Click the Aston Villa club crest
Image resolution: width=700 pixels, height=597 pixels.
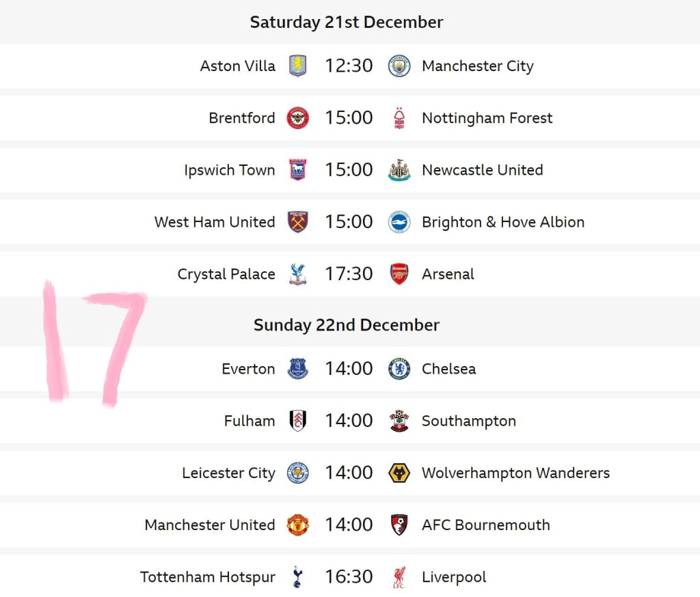[x=297, y=66]
